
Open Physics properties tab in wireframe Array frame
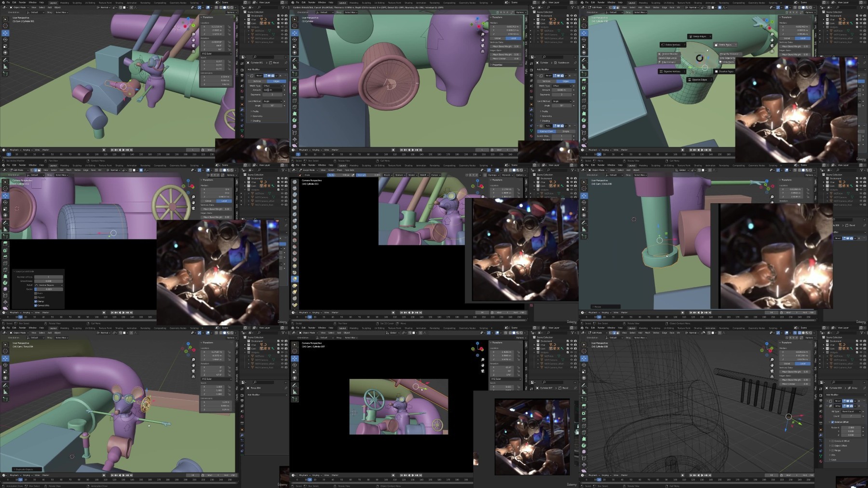(x=821, y=446)
